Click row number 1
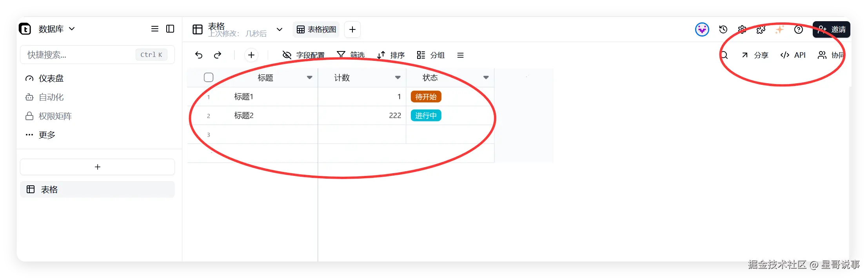 (209, 97)
